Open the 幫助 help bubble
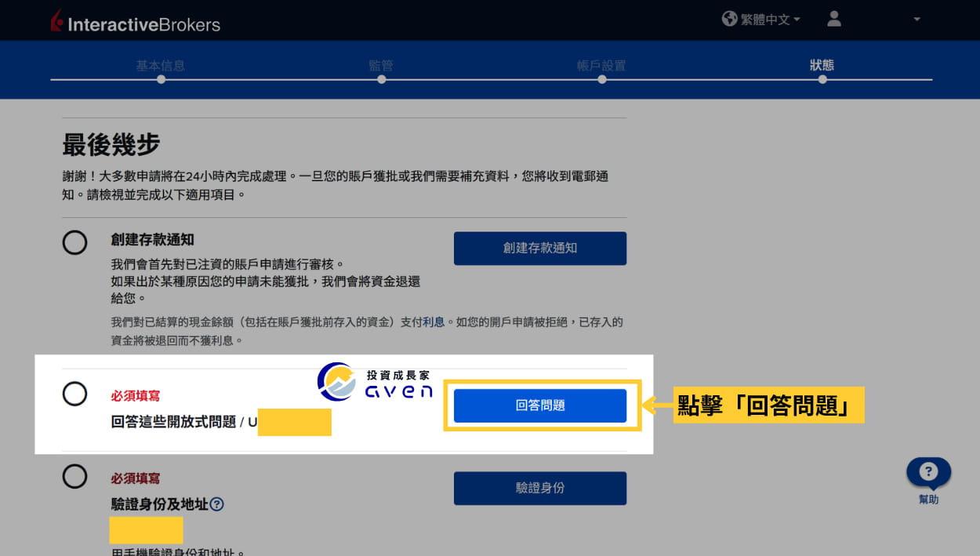Screen dimensions: 980x556 [928, 473]
